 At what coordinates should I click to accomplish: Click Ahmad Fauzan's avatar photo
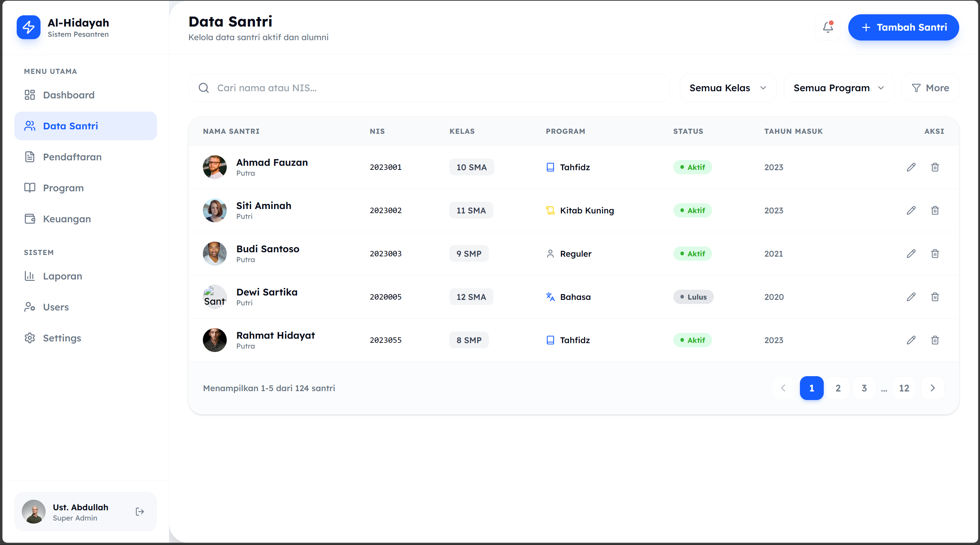click(x=214, y=167)
